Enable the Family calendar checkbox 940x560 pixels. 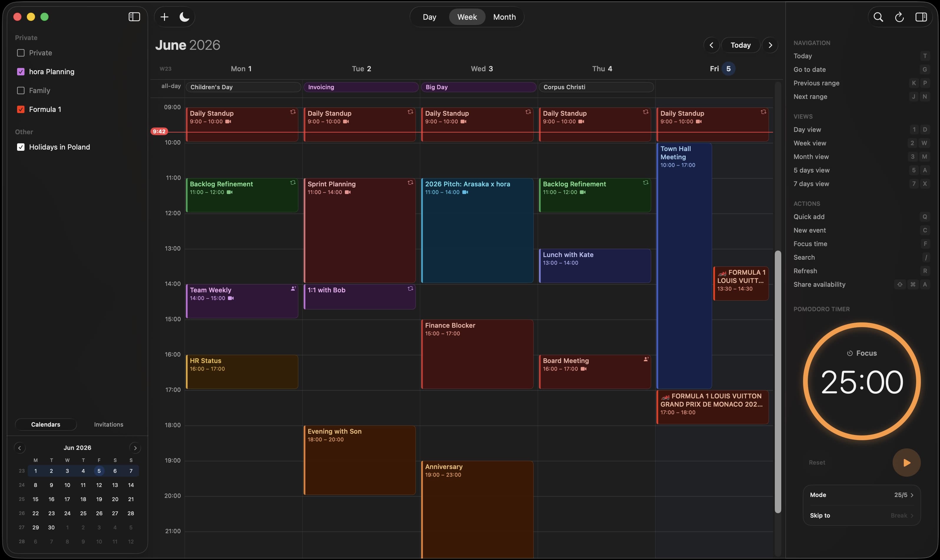21,91
